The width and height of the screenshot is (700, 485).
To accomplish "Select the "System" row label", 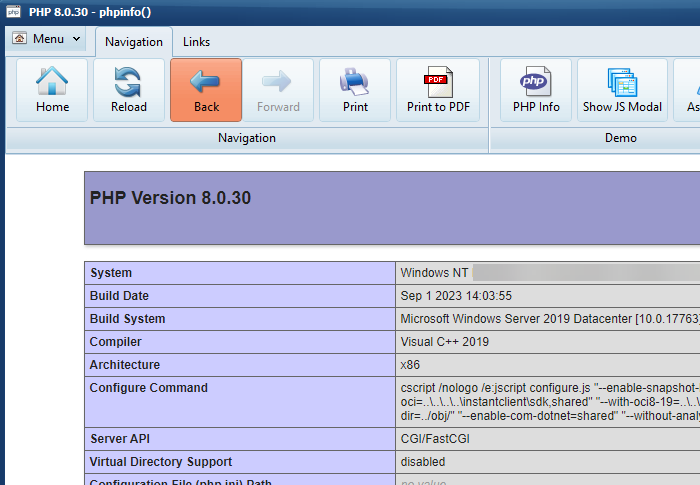I will point(111,273).
